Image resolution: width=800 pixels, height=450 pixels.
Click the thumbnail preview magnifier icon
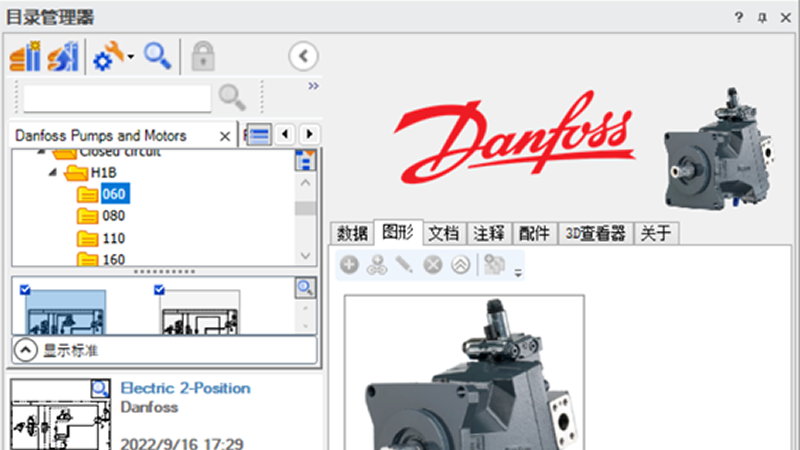coord(305,288)
